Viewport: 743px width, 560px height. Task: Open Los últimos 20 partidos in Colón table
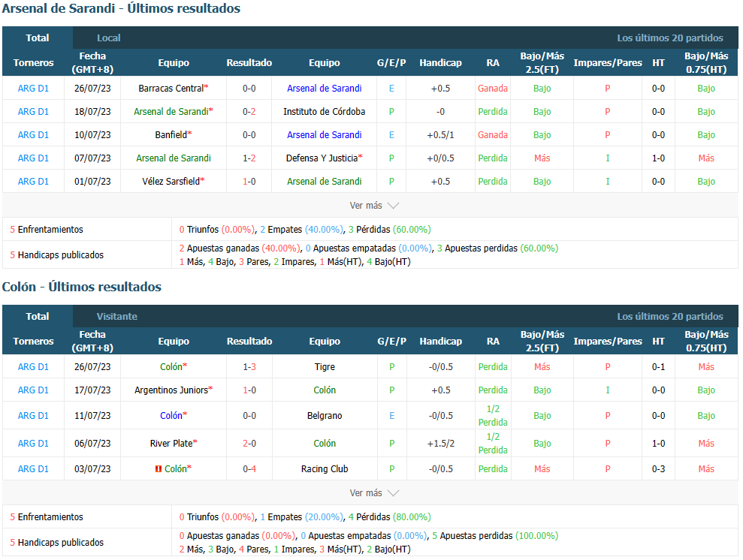pyautogui.click(x=669, y=316)
